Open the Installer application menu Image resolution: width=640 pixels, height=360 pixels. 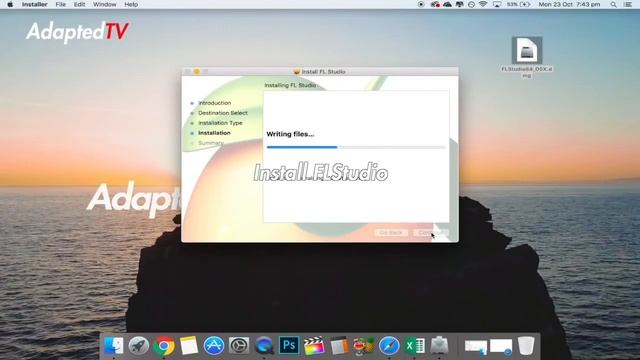pyautogui.click(x=35, y=4)
